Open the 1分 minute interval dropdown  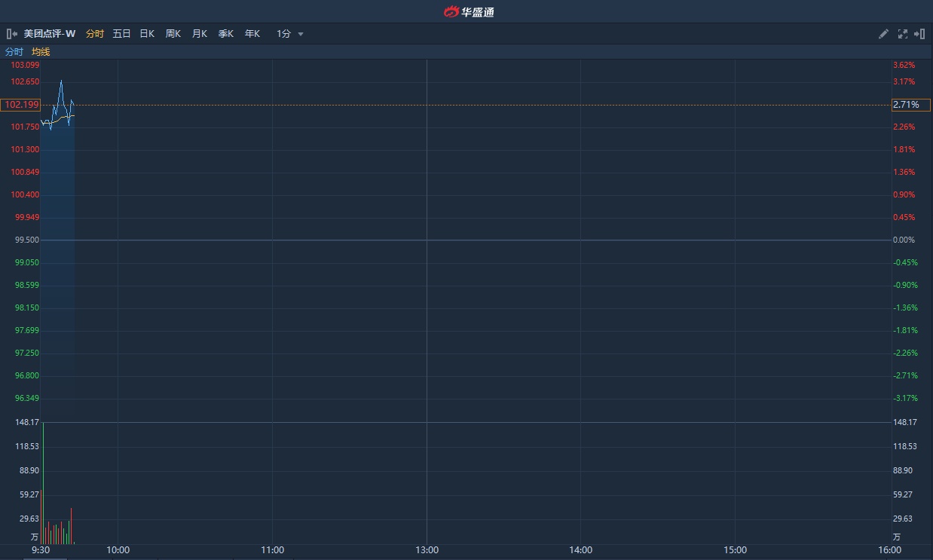(x=290, y=34)
